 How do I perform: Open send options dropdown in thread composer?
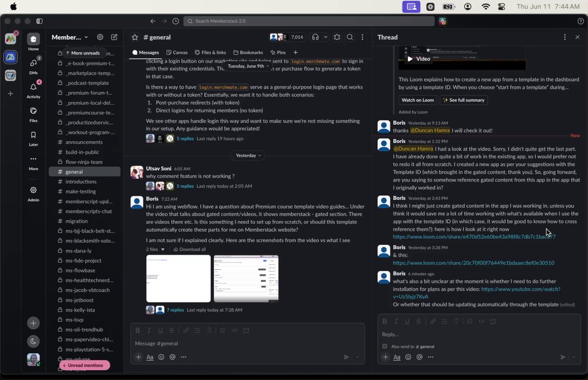point(574,357)
